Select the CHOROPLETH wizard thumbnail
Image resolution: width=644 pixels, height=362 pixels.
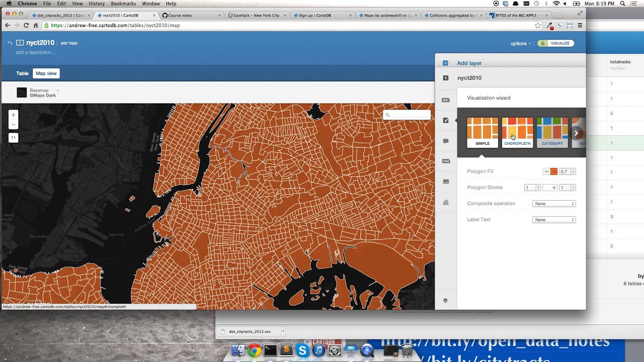tap(517, 133)
